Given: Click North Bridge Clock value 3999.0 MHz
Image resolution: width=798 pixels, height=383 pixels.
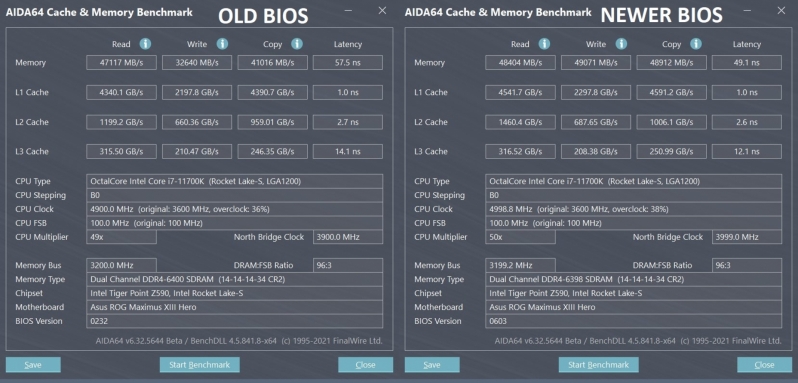Looking at the screenshot, I should pos(747,237).
